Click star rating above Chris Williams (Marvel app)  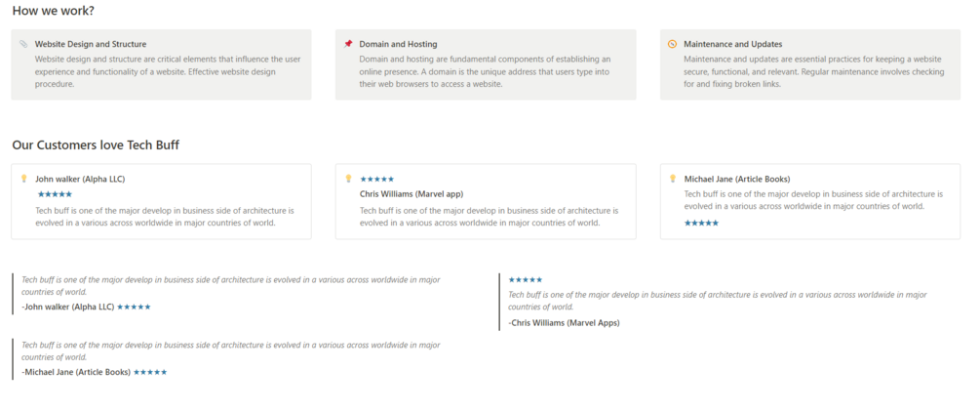pos(376,180)
